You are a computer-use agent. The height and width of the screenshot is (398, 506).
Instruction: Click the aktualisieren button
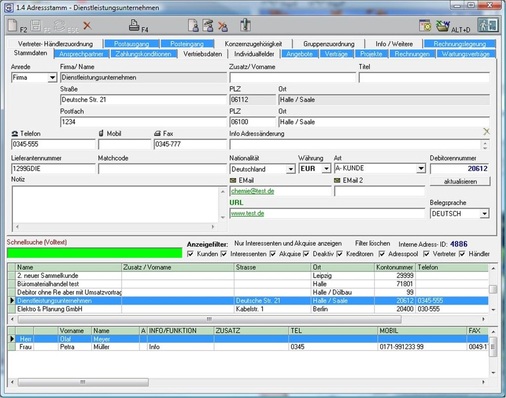(460, 182)
